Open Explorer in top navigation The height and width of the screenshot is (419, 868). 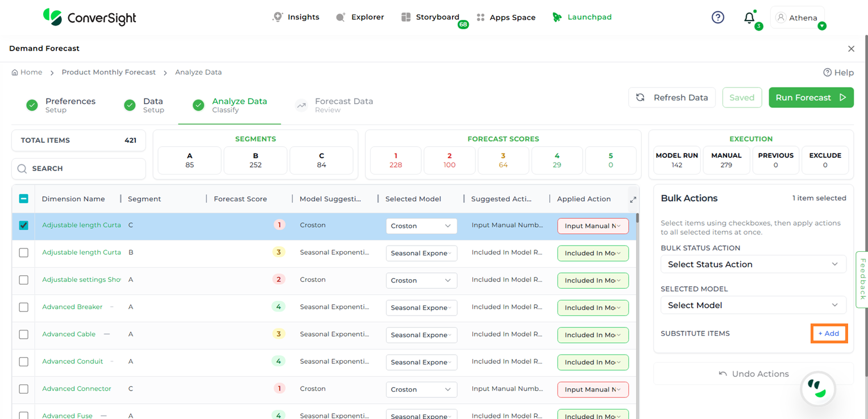[x=360, y=17]
